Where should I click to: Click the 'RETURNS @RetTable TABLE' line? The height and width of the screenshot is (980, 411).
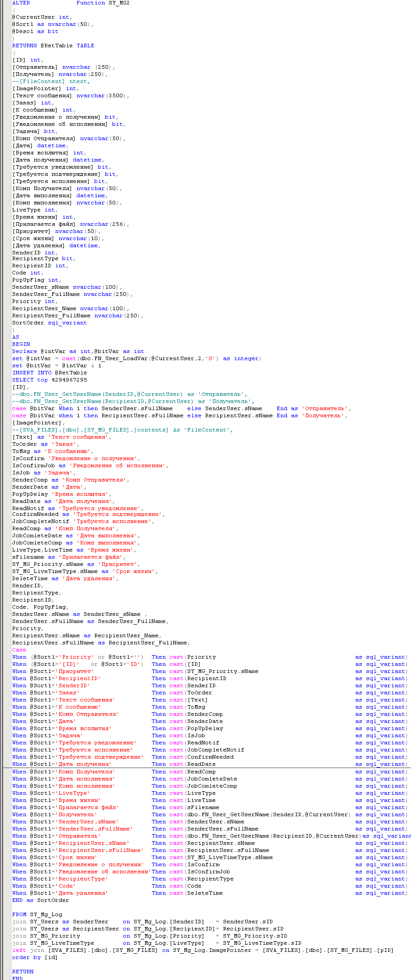click(x=53, y=46)
